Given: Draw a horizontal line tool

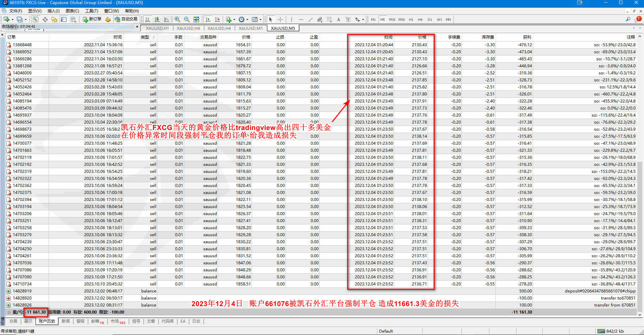Looking at the screenshot, I should coord(301,19).
